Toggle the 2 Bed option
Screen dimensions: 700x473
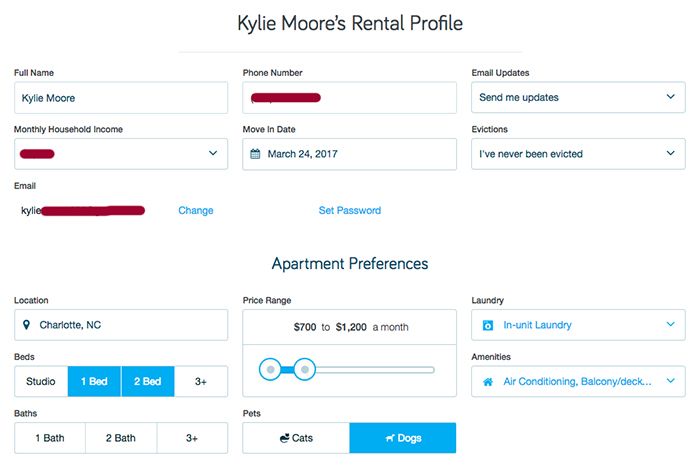tap(147, 381)
